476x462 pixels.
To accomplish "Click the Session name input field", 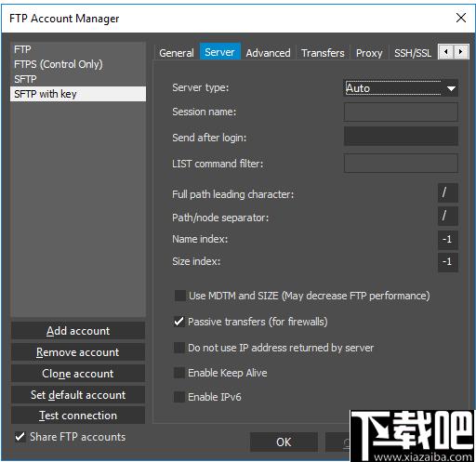I will point(401,112).
